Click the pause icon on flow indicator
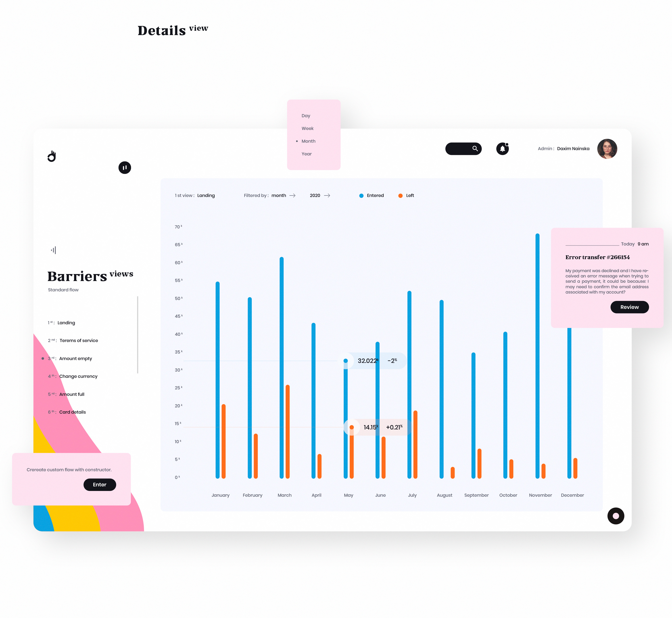Image resolution: width=672 pixels, height=618 pixels. tap(125, 168)
